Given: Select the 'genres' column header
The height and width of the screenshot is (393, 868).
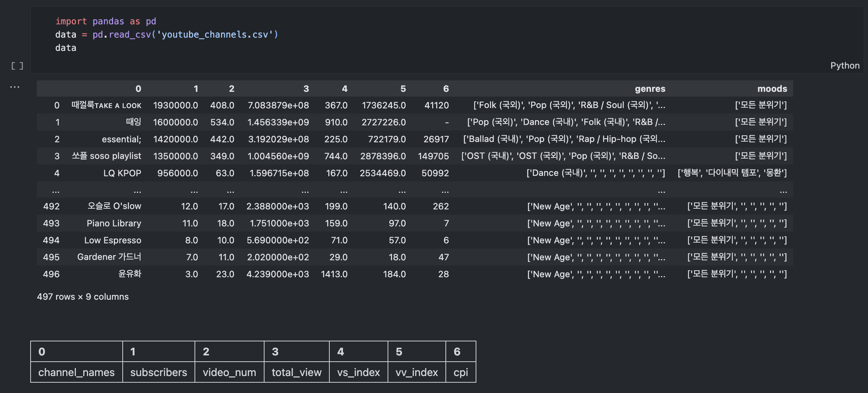Looking at the screenshot, I should tap(650, 89).
